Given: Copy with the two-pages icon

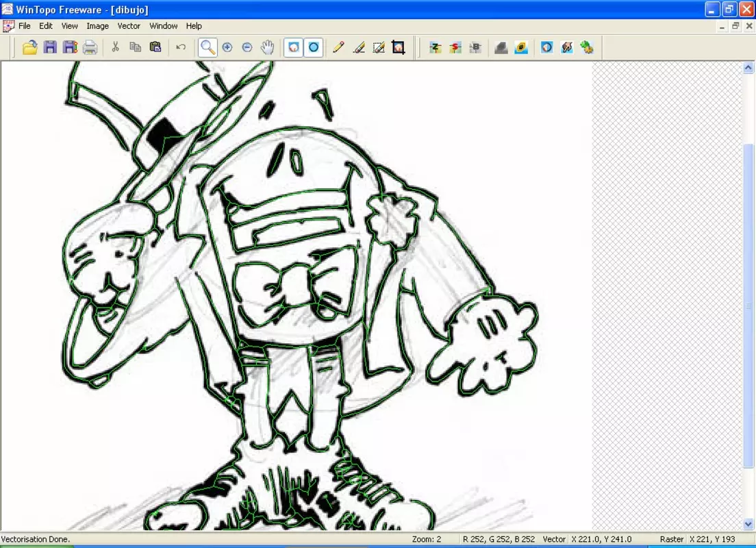Looking at the screenshot, I should [136, 47].
